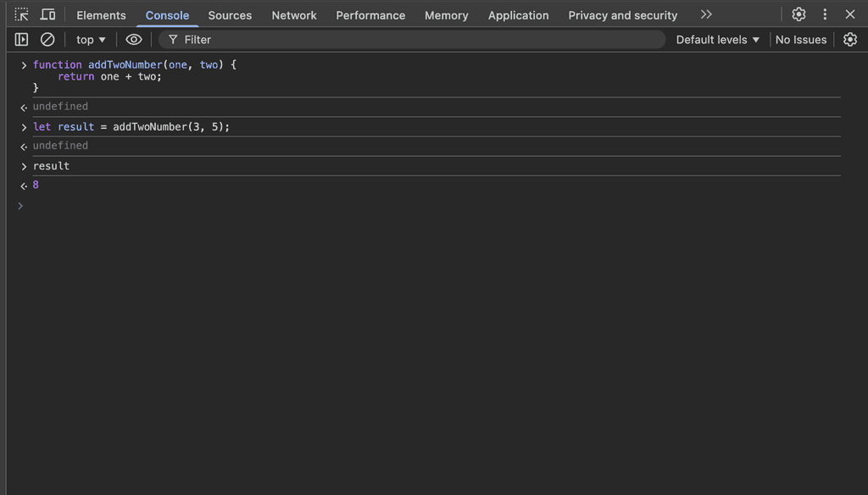Click the Filter input field
The image size is (868, 495).
coord(415,40)
